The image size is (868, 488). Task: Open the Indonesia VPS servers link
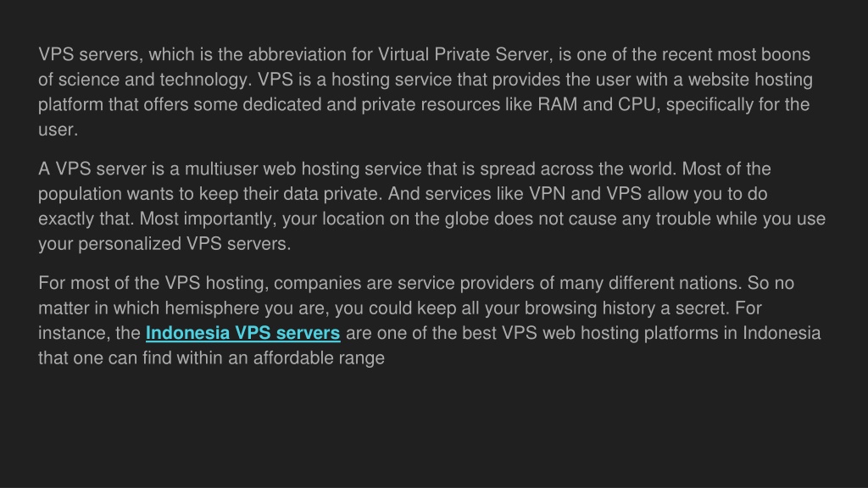pyautogui.click(x=242, y=333)
